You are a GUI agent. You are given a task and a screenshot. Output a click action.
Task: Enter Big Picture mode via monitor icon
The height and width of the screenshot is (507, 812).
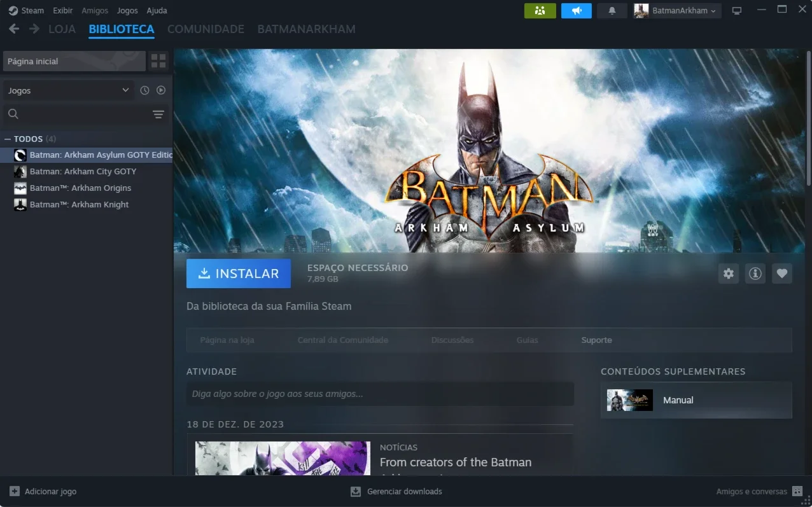(x=737, y=11)
